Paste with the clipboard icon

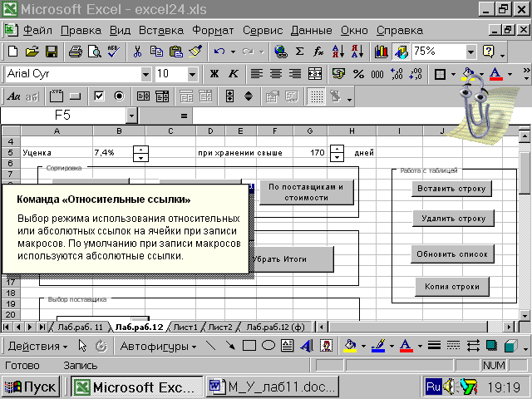click(175, 52)
